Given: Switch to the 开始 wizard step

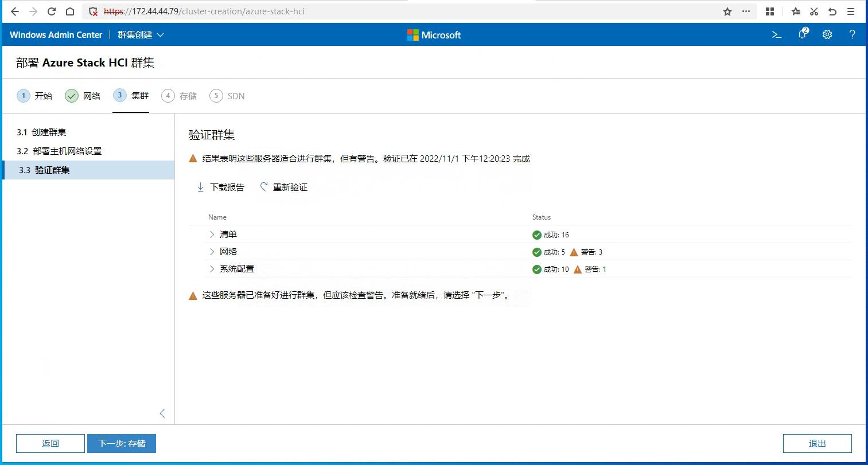Looking at the screenshot, I should (x=35, y=96).
